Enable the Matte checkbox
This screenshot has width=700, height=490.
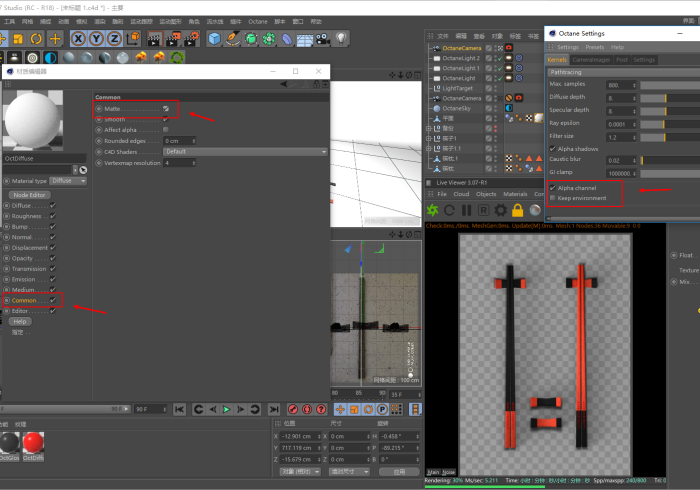165,108
